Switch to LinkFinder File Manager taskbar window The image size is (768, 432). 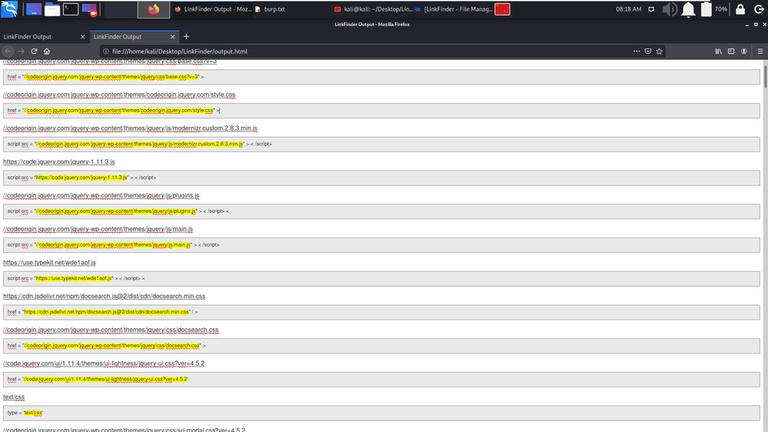(x=454, y=9)
